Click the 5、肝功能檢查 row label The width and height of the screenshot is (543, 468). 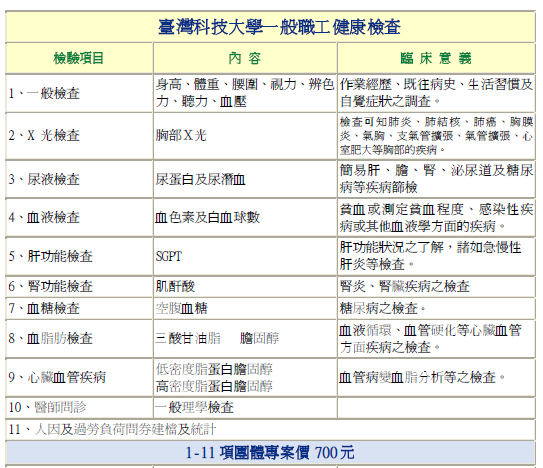(x=51, y=256)
